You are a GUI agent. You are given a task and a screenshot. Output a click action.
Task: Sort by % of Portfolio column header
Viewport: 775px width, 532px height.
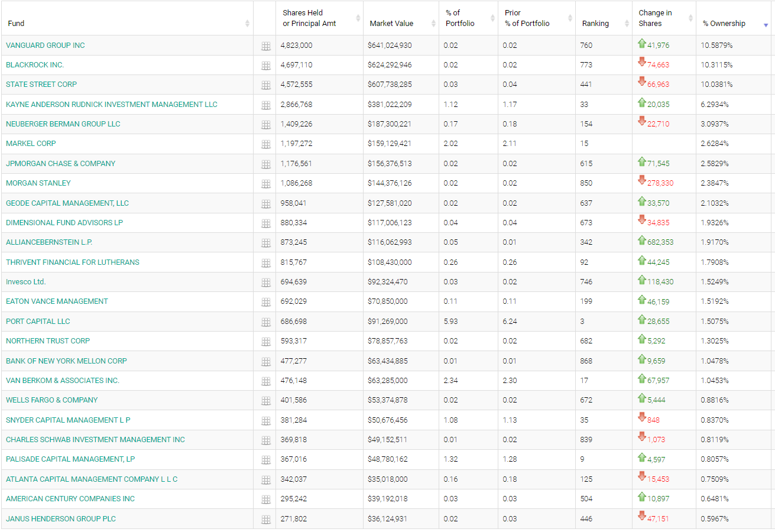[x=468, y=18]
